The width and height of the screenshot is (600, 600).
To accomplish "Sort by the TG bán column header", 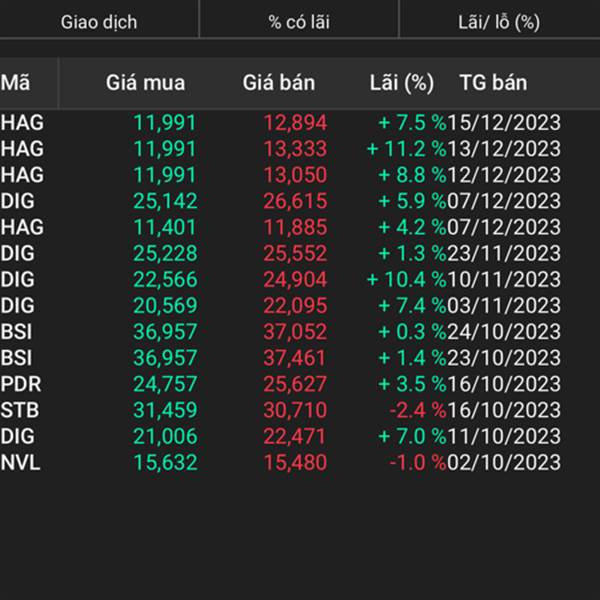I will pyautogui.click(x=493, y=83).
